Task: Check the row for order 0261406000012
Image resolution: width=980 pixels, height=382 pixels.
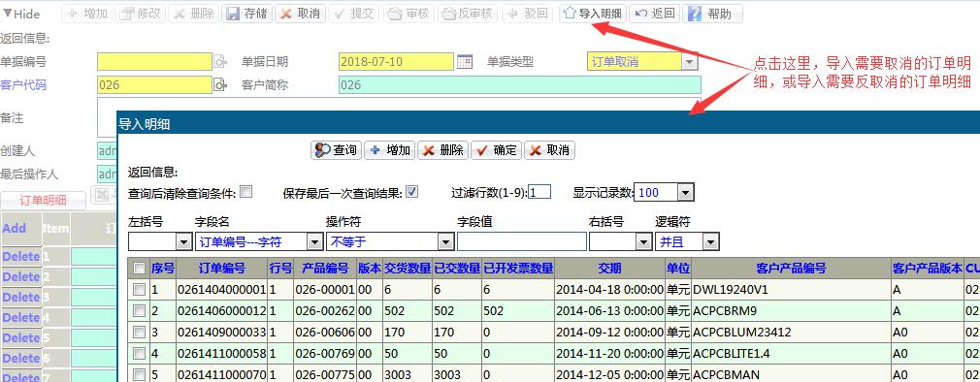Action: (139, 311)
